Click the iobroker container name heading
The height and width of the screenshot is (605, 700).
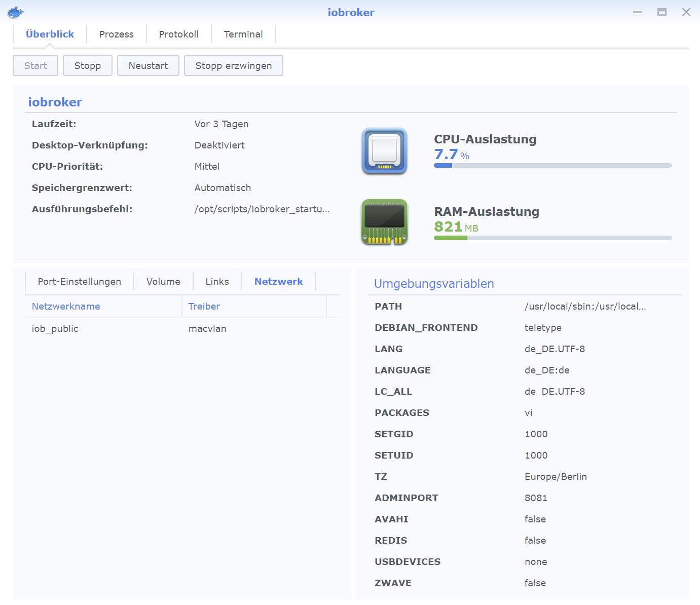55,102
